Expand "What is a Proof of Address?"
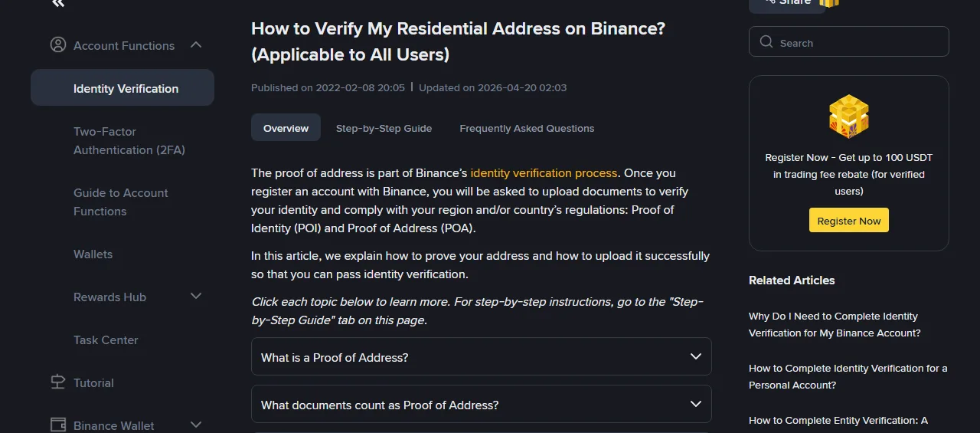Image resolution: width=980 pixels, height=433 pixels. [482, 357]
